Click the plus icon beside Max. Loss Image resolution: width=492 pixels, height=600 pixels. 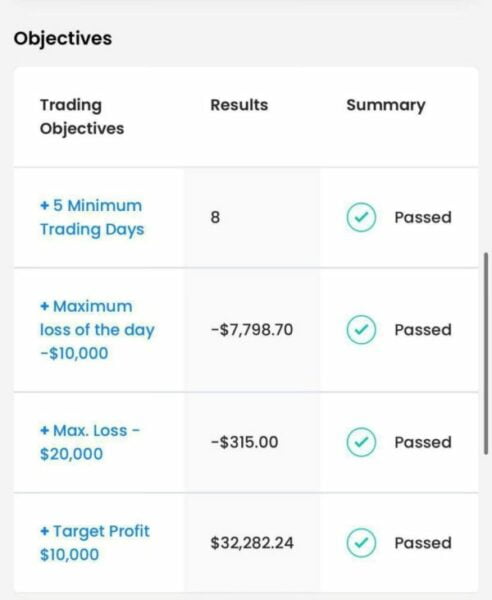coord(45,430)
